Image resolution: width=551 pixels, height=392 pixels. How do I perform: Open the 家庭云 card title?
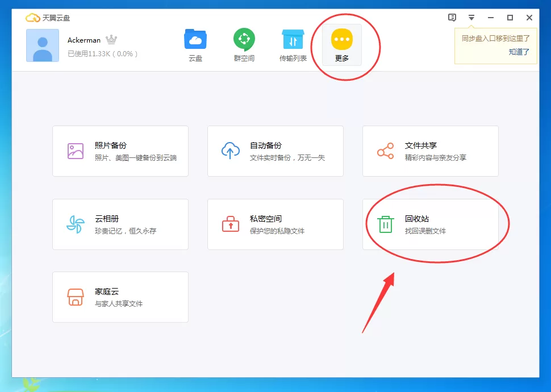[107, 291]
